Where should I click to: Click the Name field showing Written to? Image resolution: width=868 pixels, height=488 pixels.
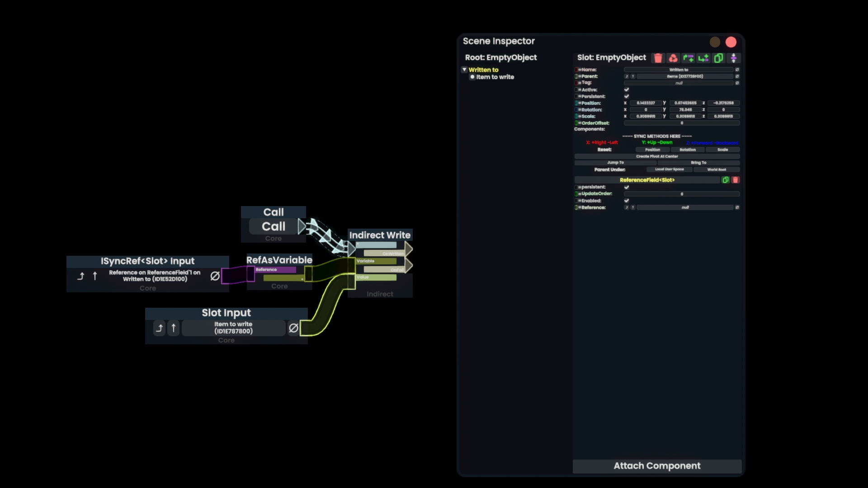(x=678, y=70)
